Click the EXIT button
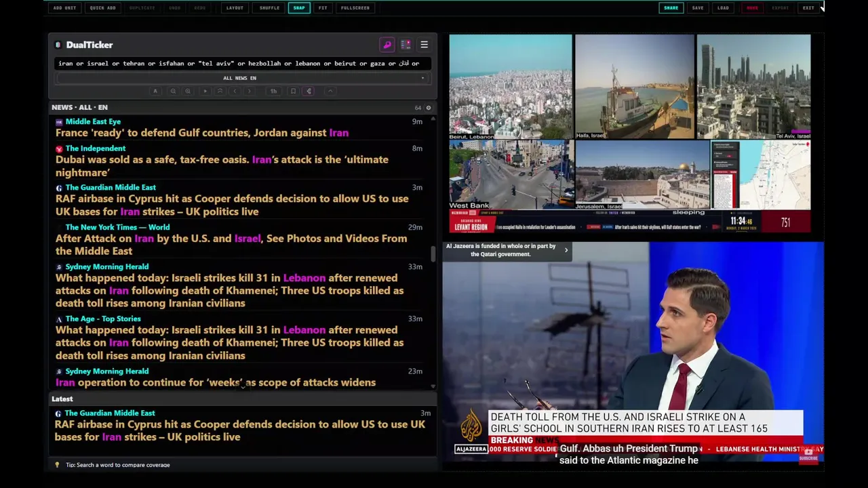Image resolution: width=868 pixels, height=488 pixels. coord(808,8)
